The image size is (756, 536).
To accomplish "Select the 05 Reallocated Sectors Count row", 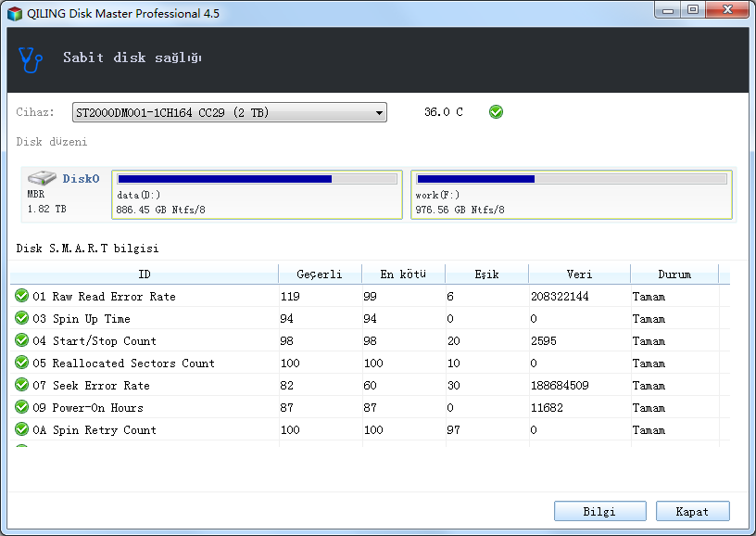I will pyautogui.click(x=370, y=363).
